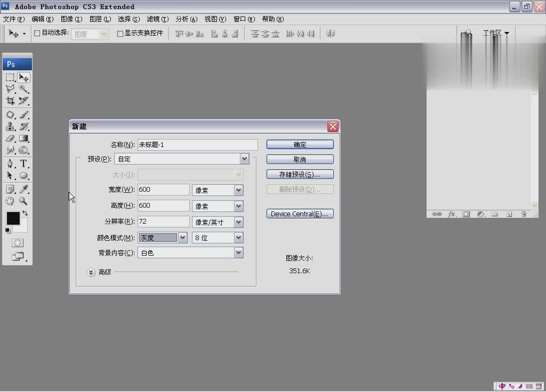
Task: Swap foreground and background colors
Action: [25, 213]
